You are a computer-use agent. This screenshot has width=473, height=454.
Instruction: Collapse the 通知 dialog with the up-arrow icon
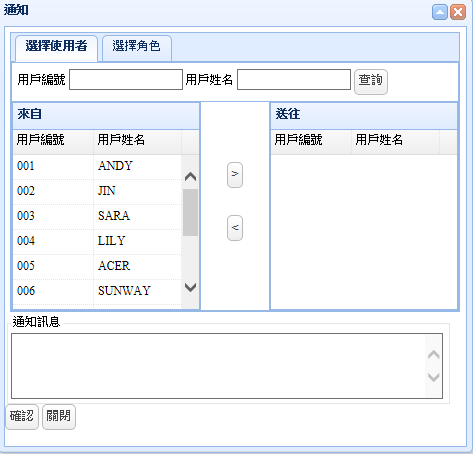click(440, 12)
